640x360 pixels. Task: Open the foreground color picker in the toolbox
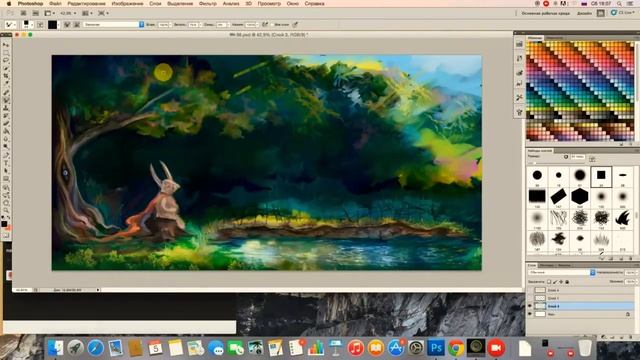point(4,224)
